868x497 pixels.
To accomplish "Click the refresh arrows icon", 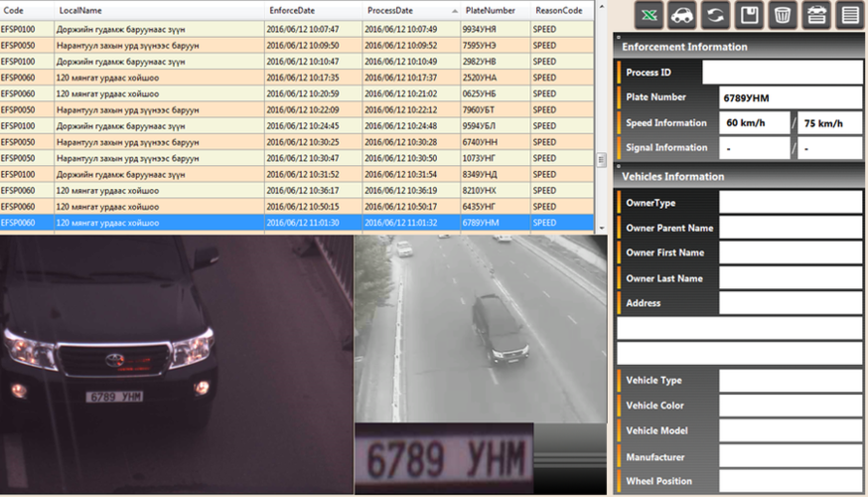I will [x=716, y=15].
